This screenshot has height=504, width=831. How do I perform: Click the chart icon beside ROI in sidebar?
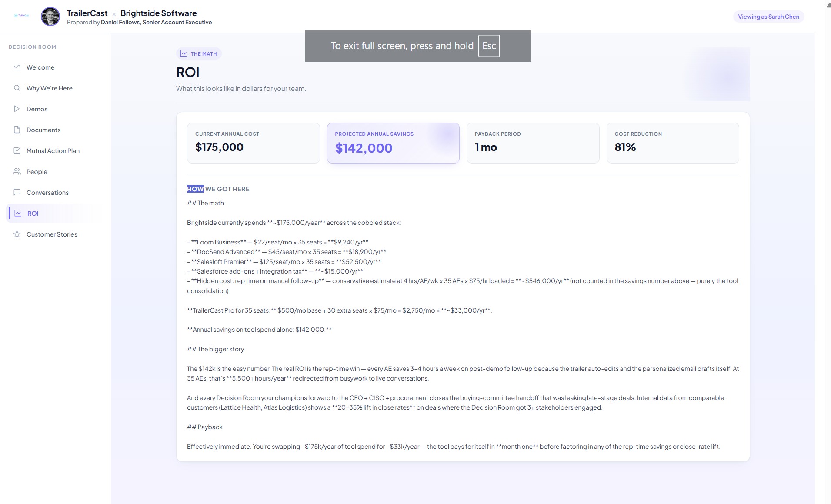[x=18, y=214]
